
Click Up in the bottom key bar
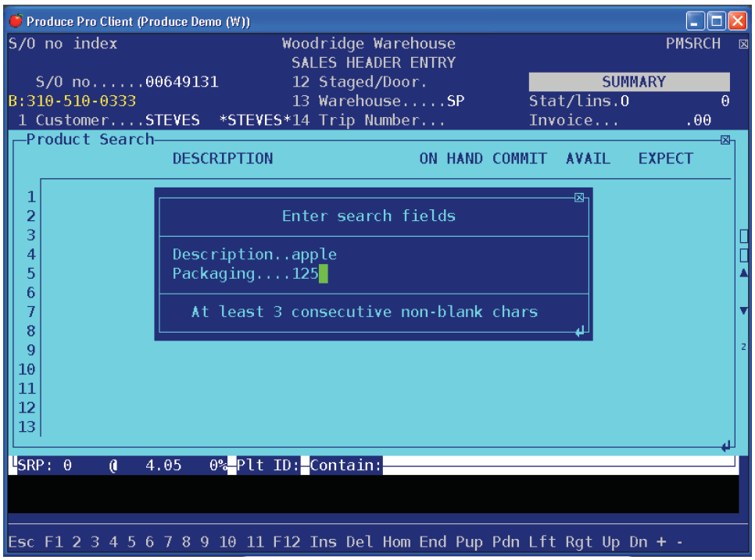(611, 542)
